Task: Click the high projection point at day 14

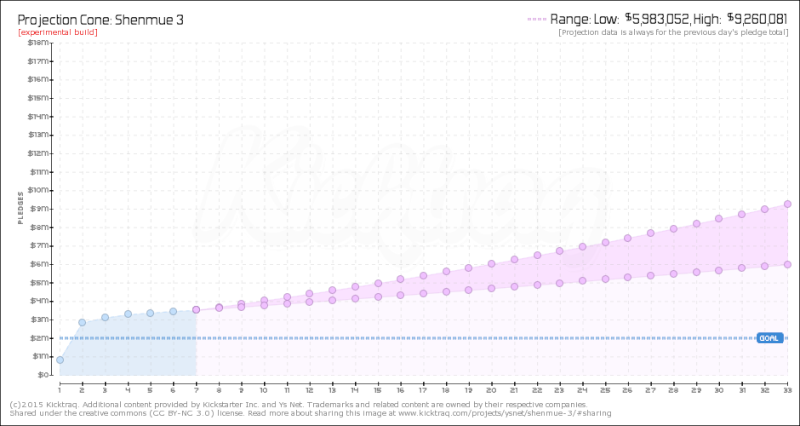Action: point(355,287)
